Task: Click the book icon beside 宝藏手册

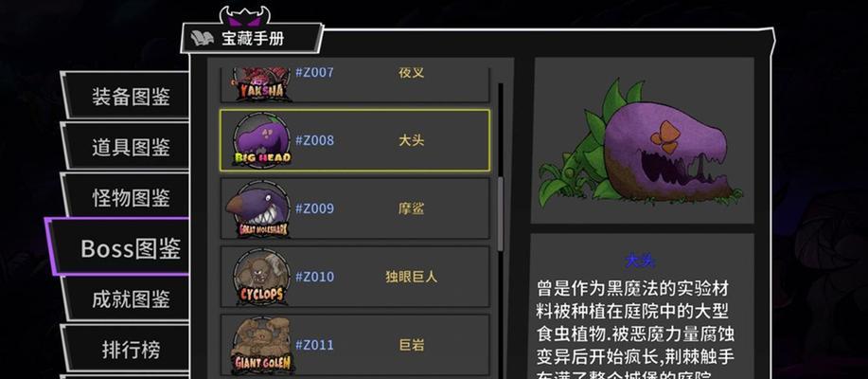Action: pos(202,38)
